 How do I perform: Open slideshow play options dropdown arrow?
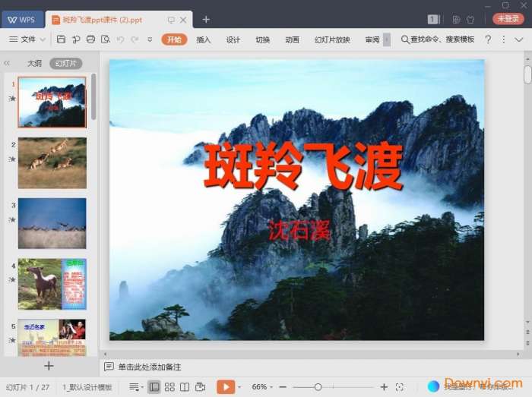click(x=239, y=387)
